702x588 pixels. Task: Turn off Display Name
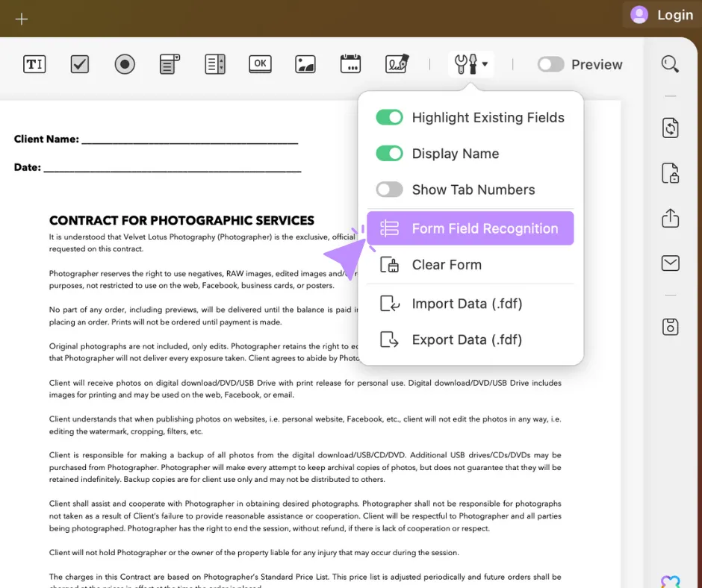pos(388,153)
